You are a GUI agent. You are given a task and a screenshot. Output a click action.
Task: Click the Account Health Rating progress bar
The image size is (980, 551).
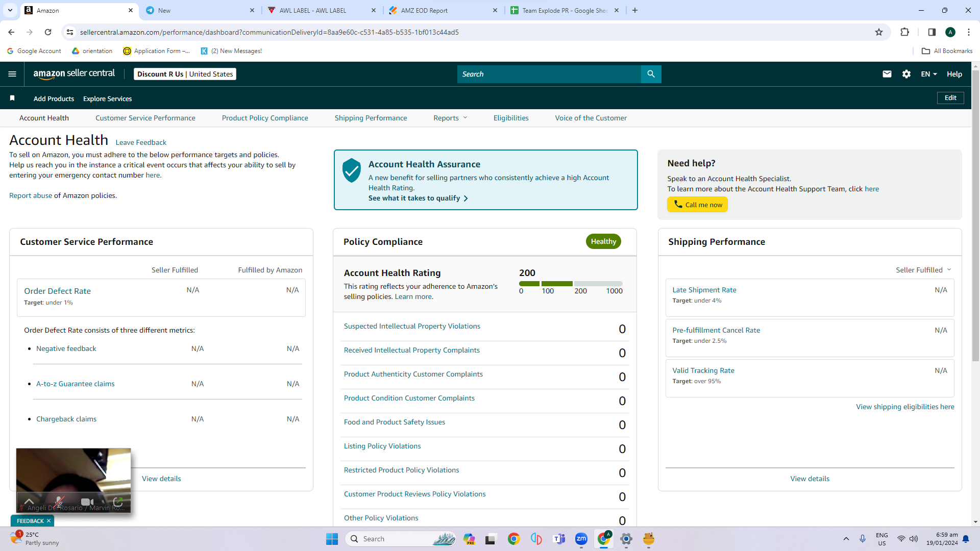point(571,284)
